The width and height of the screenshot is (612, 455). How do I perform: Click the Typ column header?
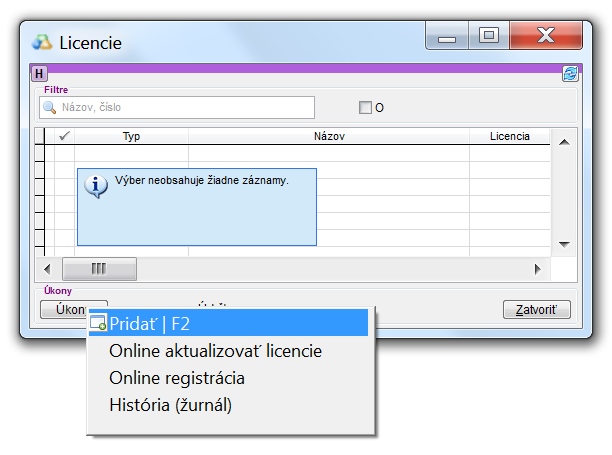(131, 136)
